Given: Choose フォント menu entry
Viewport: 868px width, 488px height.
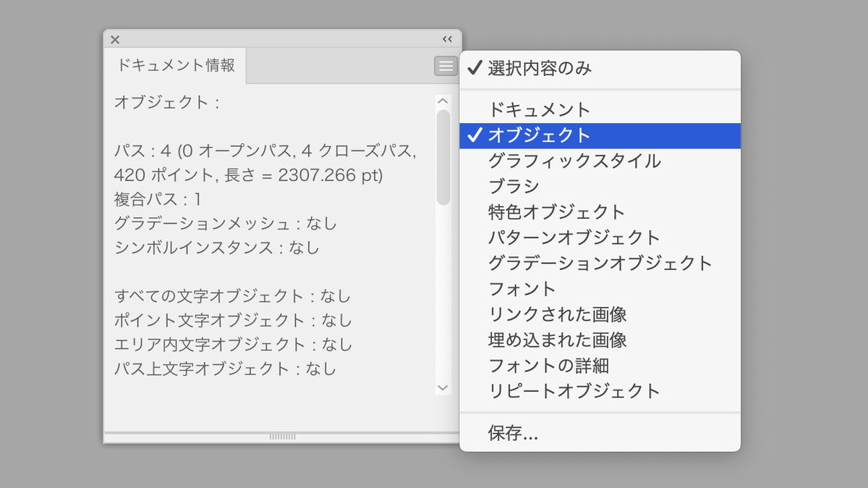Looking at the screenshot, I should tap(600, 289).
